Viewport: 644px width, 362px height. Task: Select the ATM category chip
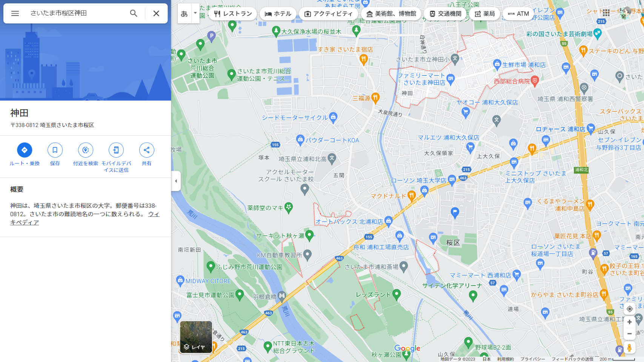pos(518,14)
